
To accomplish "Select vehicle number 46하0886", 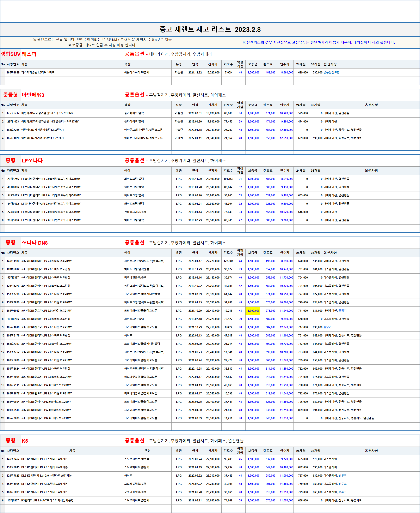I will [13, 187].
